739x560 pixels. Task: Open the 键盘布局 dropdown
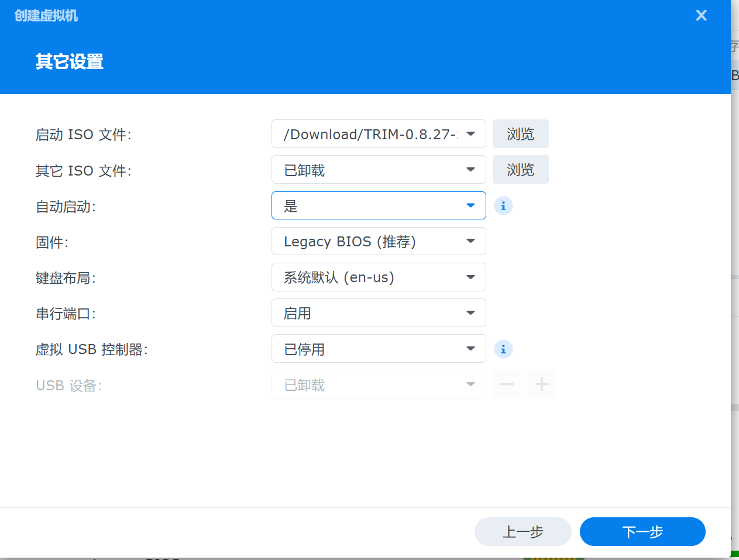[x=379, y=277]
